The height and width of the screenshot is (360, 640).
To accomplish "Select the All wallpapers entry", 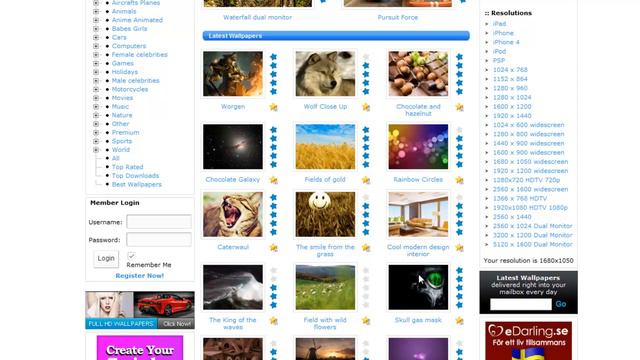I will click(x=116, y=158).
